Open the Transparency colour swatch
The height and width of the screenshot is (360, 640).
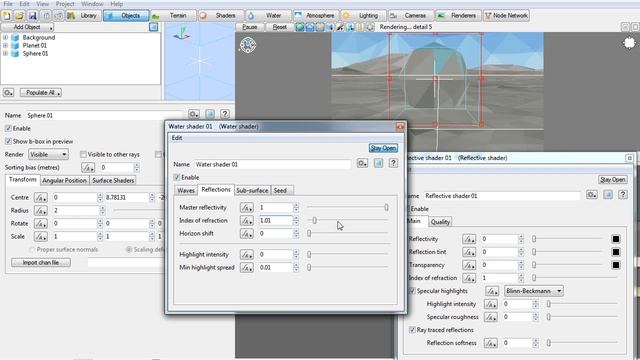616,265
